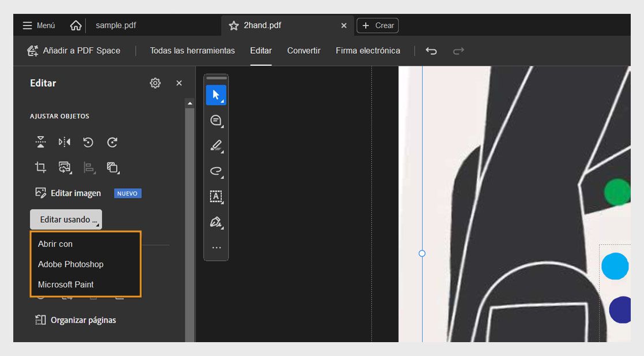Select the freehand draw tool
The image size is (644, 356).
pyautogui.click(x=216, y=171)
